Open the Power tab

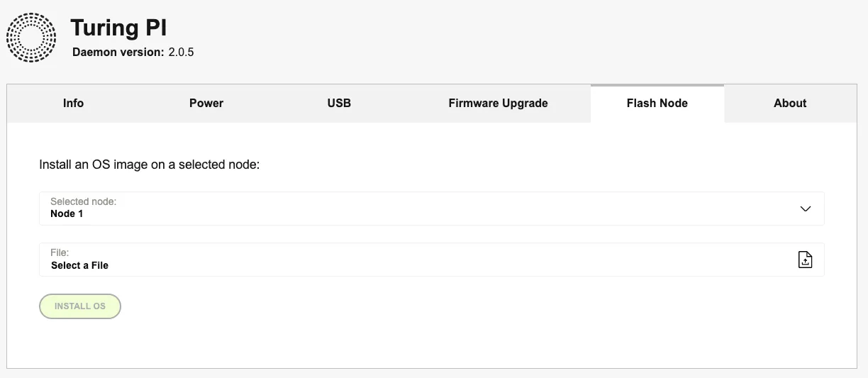click(x=206, y=104)
